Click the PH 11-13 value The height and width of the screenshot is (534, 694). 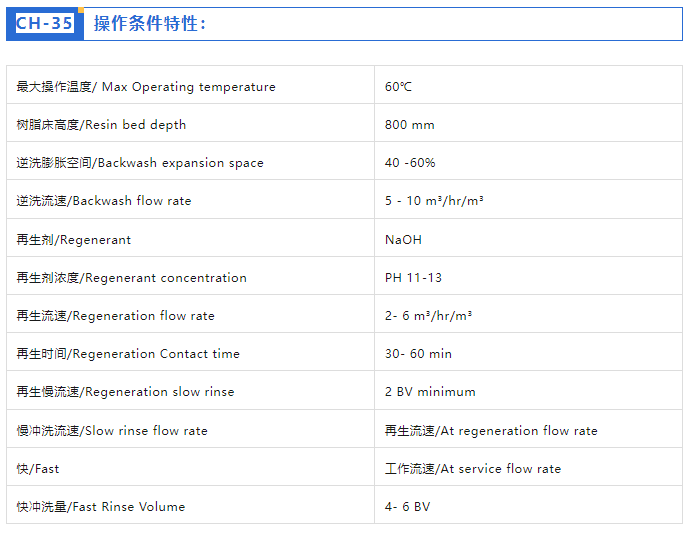click(x=413, y=278)
